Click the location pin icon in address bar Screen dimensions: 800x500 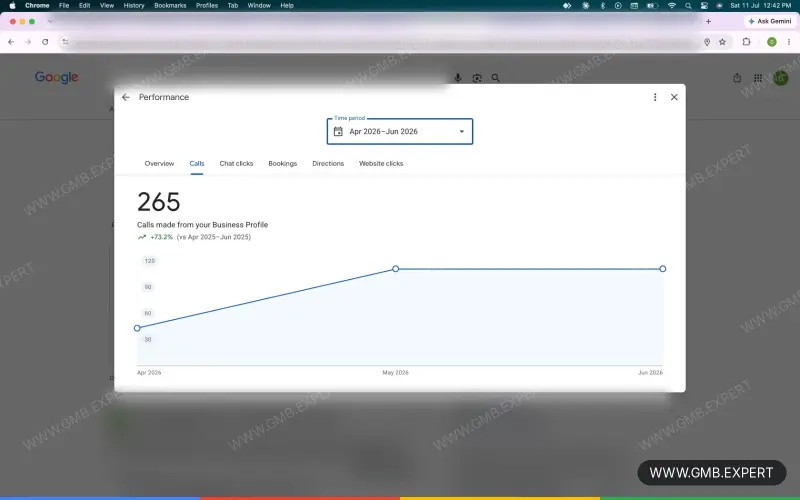point(707,42)
